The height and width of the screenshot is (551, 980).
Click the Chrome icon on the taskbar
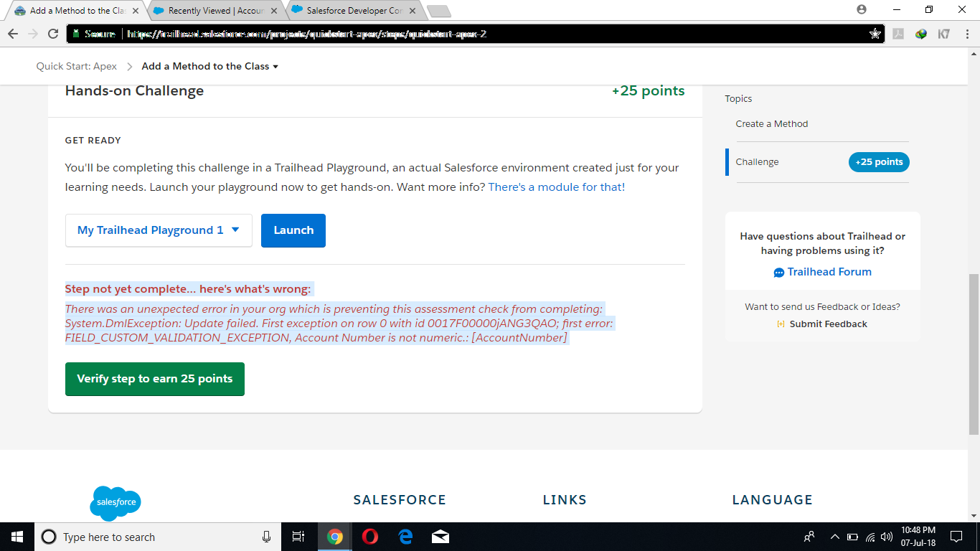[334, 537]
